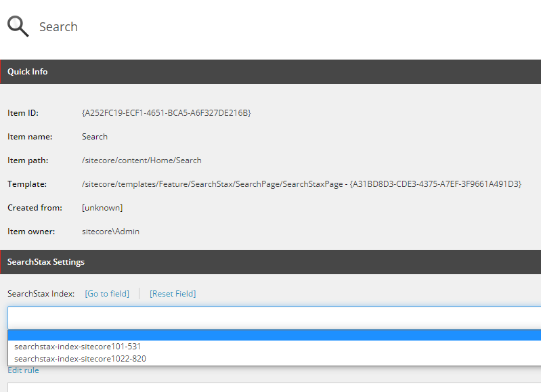The image size is (541, 392).
Task: Click the Item ID label
Action: 23,113
